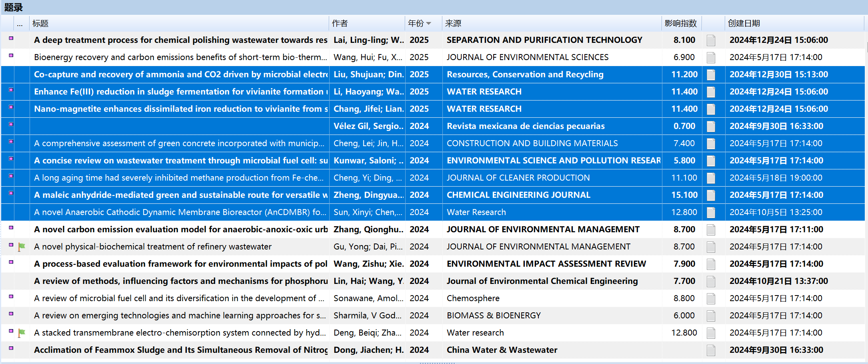This screenshot has width=868, height=364.
Task: Sort by 创建日期 column header
Action: coord(795,23)
